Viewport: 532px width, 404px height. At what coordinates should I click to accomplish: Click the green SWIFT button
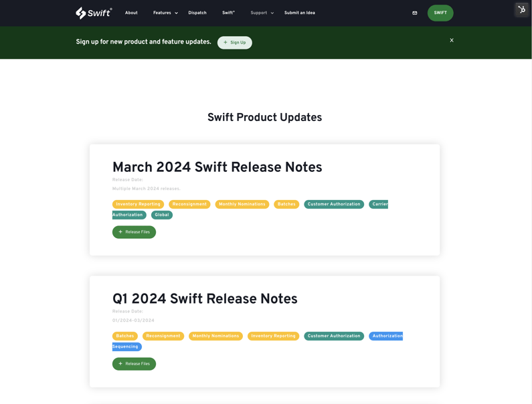(x=440, y=13)
